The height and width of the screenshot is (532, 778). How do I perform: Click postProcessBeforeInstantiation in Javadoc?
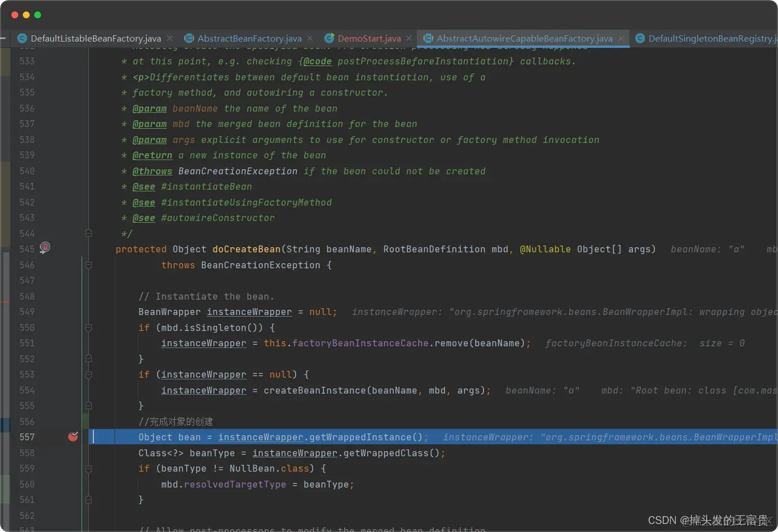tap(423, 61)
